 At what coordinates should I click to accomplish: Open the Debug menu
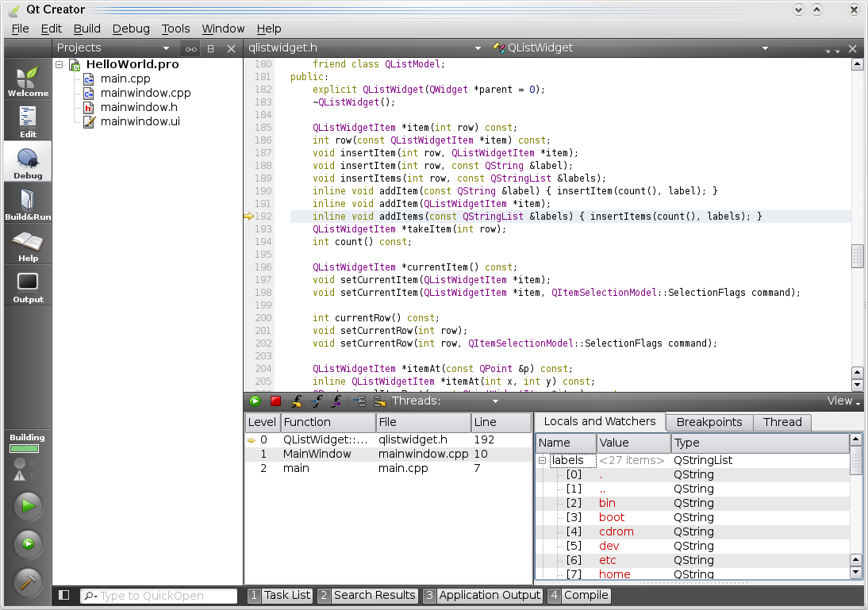[x=131, y=29]
